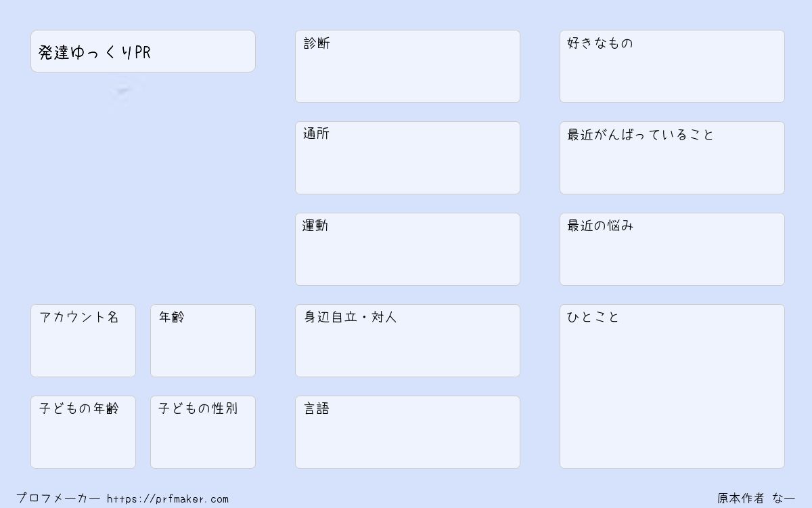Select the 言語 field box

(407, 432)
